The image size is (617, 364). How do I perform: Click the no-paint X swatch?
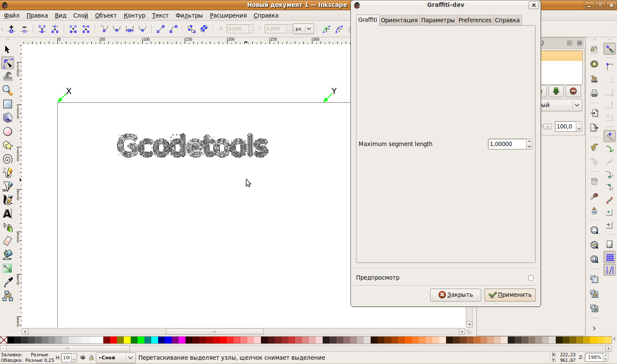point(4,340)
